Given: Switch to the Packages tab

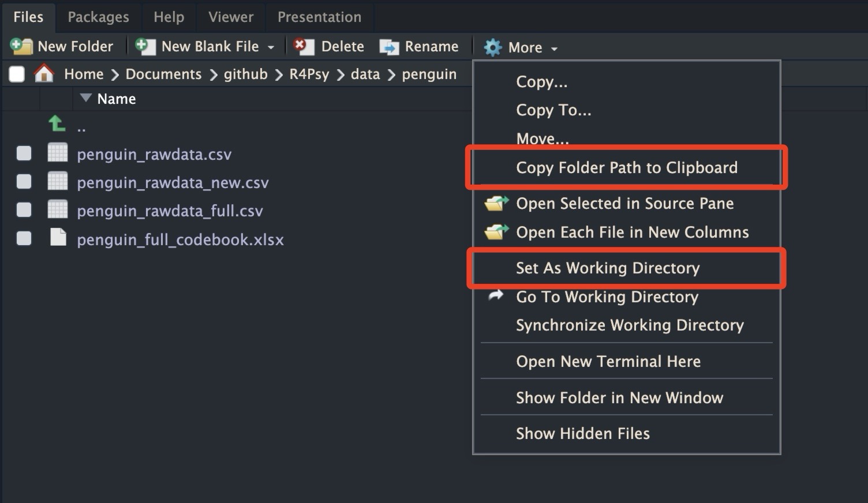Looking at the screenshot, I should 98,17.
